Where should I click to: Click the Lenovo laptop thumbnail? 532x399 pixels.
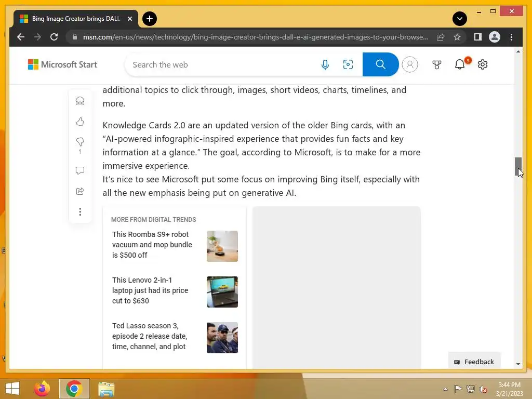[222, 292]
